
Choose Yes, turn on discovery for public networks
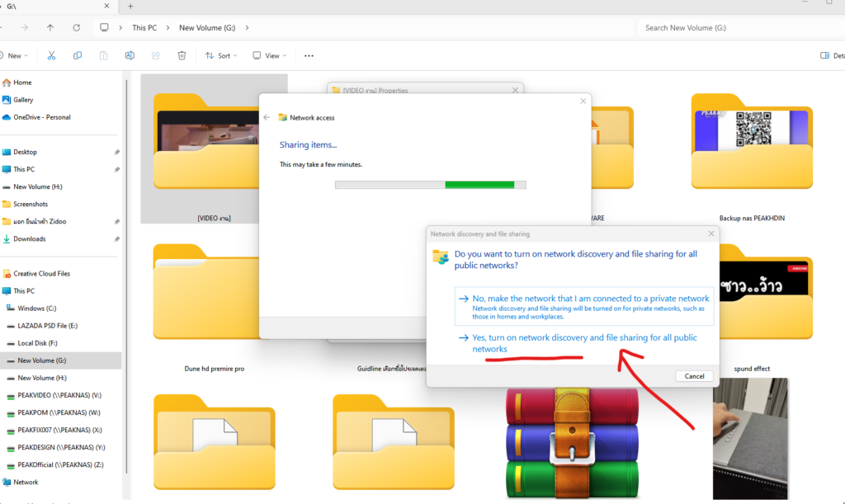tap(584, 343)
